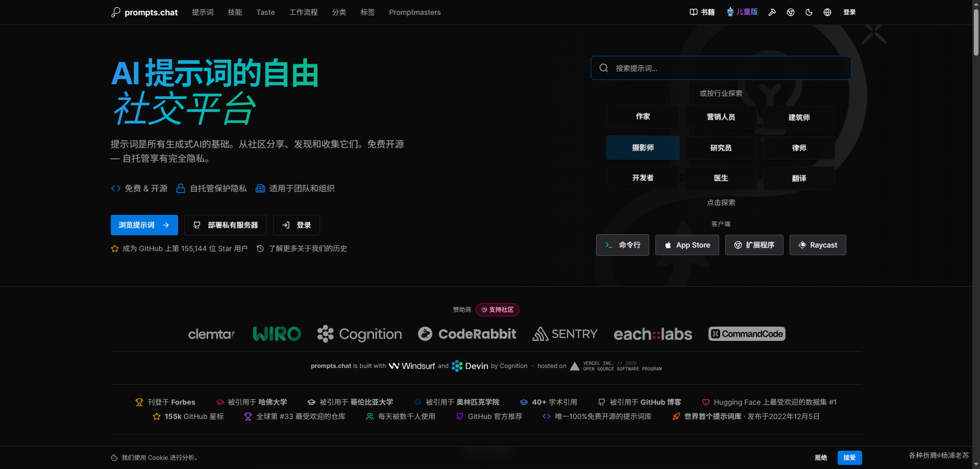
Task: Click 155k GitHub 星标 achievement
Action: coord(188,416)
